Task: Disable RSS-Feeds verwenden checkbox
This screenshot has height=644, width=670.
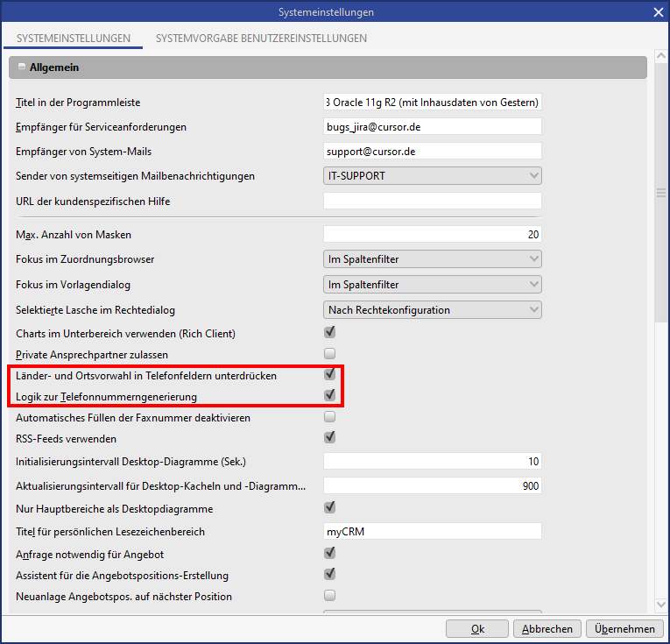Action: click(x=330, y=438)
